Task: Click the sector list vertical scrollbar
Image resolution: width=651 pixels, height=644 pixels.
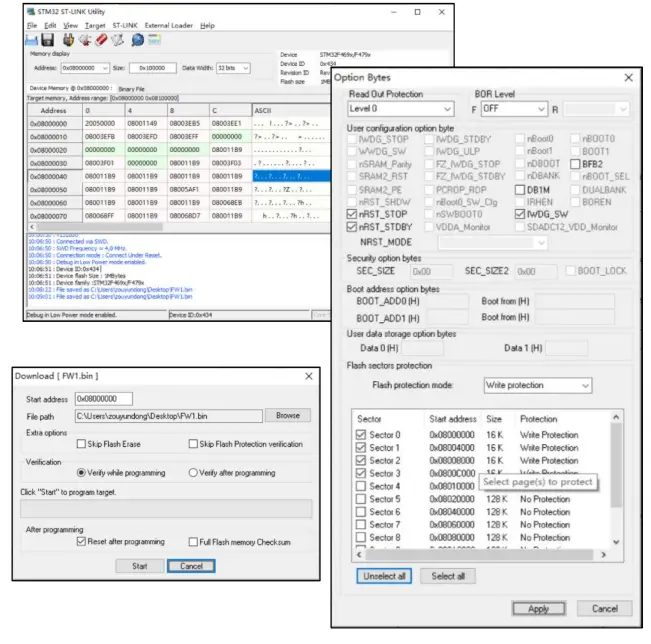Action: coord(616,464)
